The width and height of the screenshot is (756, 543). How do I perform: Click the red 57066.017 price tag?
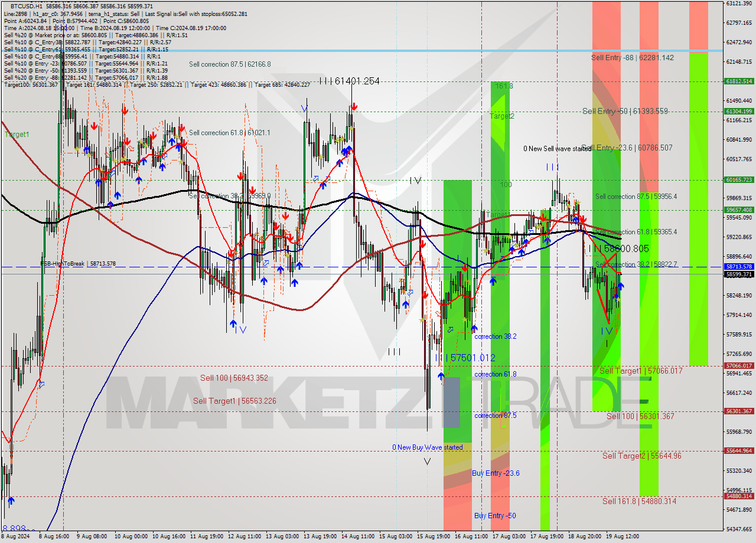(x=739, y=366)
